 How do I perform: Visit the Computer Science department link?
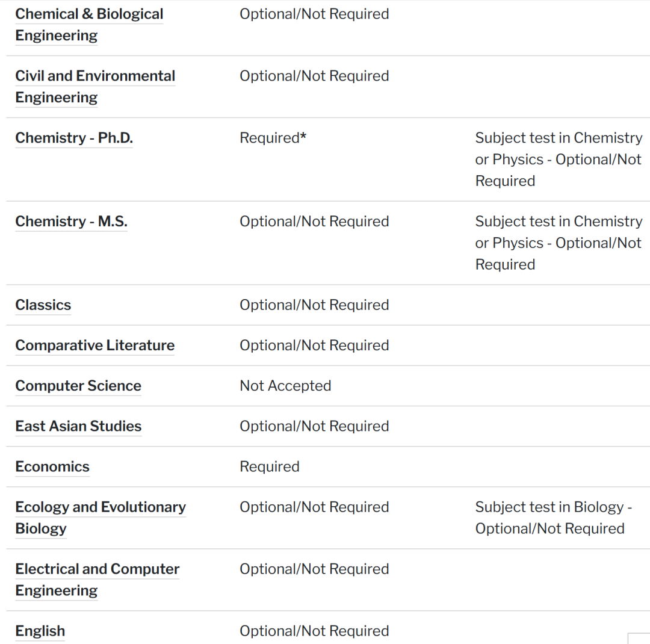(78, 386)
